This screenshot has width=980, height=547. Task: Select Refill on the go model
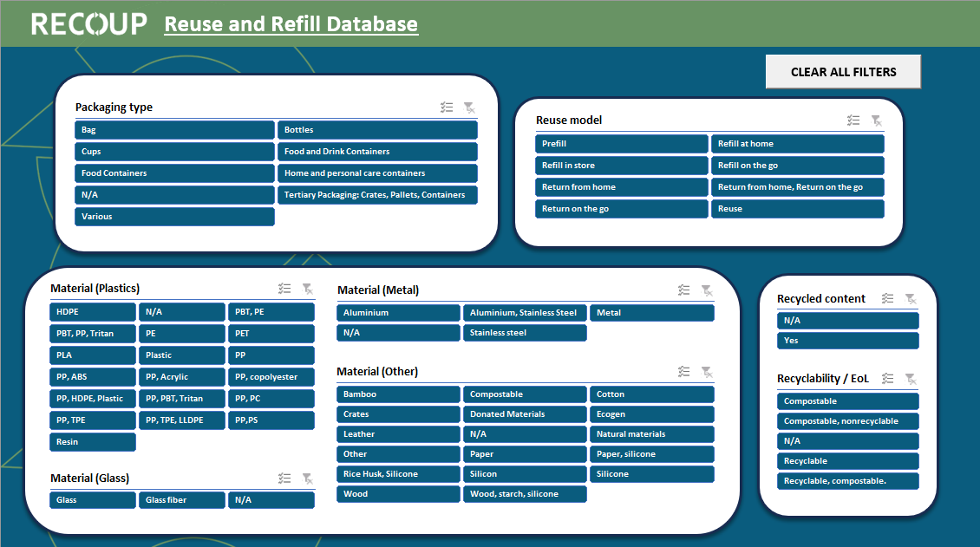(x=798, y=166)
